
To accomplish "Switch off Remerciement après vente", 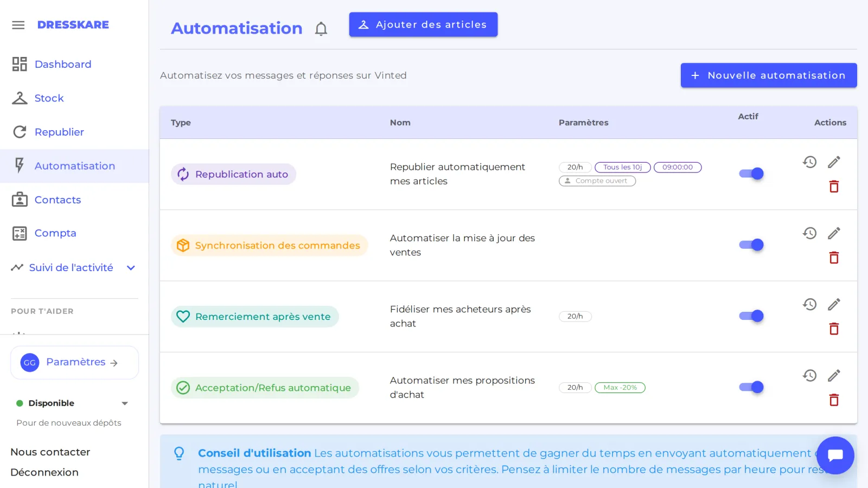I will pos(751,316).
